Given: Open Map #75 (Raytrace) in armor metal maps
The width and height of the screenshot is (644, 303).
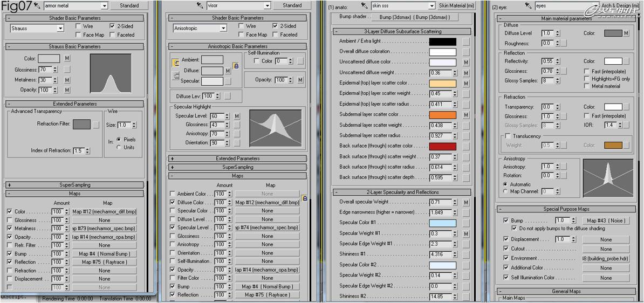Looking at the screenshot, I should coord(104,262).
